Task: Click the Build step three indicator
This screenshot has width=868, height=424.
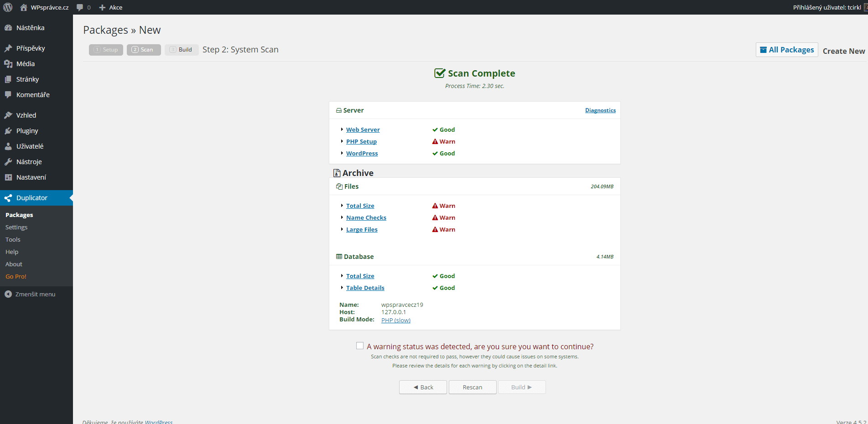Action: click(x=182, y=50)
